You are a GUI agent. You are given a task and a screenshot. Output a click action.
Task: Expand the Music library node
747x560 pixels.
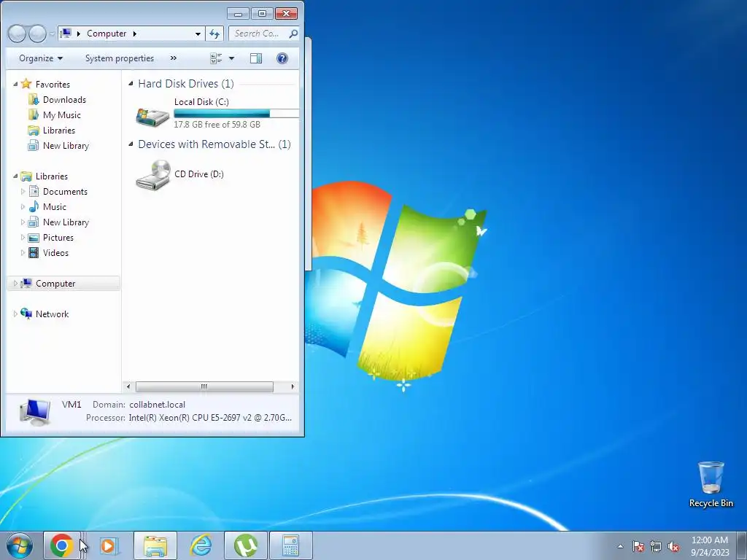coord(23,206)
